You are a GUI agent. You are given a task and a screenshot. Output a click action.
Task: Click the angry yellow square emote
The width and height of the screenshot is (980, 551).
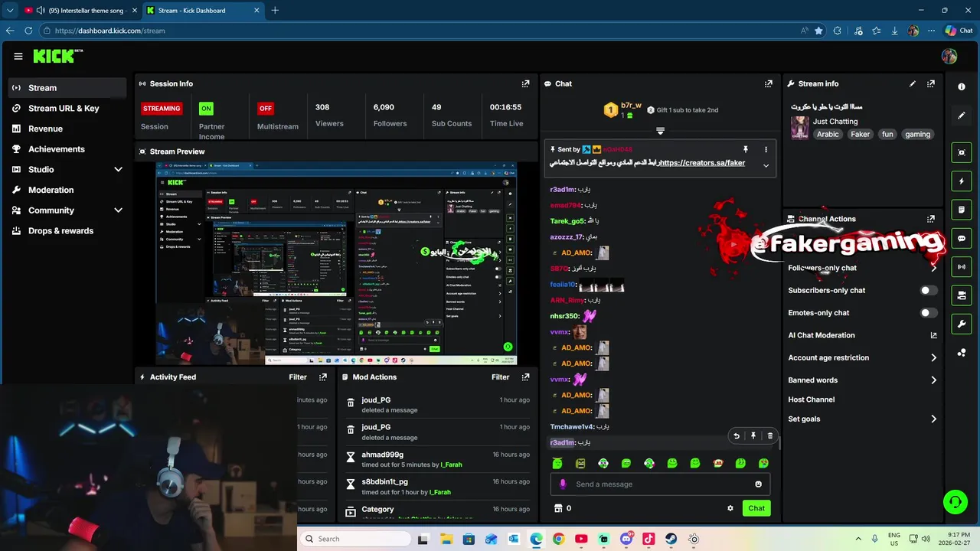[x=580, y=463]
